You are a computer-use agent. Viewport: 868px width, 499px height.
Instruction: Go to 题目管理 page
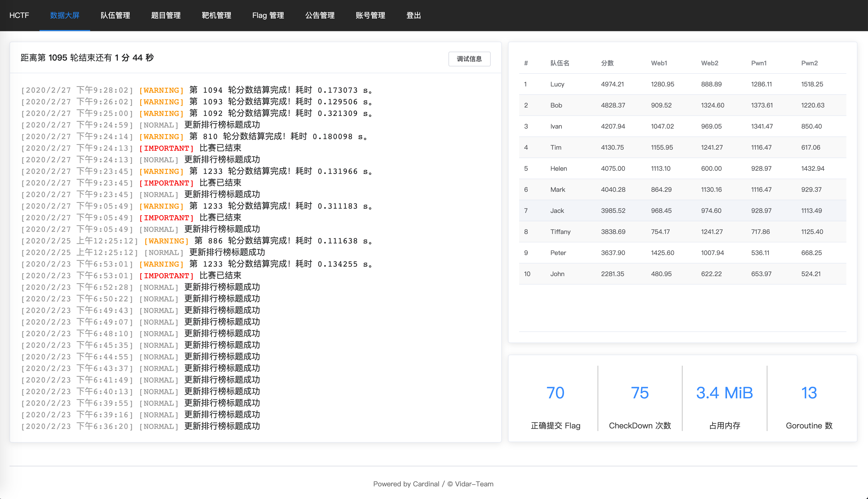click(165, 16)
